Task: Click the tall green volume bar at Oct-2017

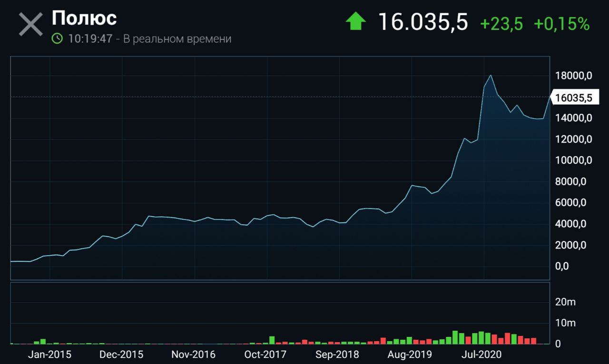Action: (272, 340)
